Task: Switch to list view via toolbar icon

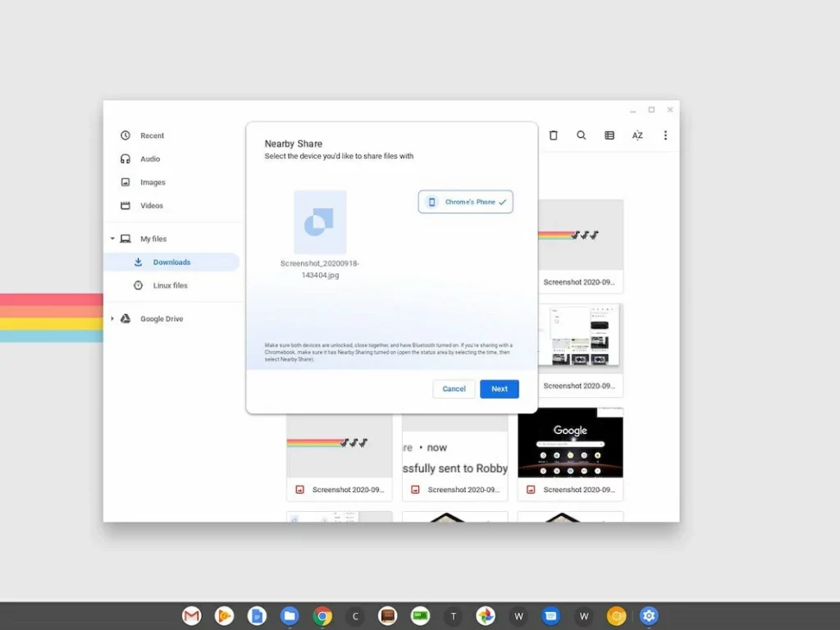Action: click(x=609, y=135)
